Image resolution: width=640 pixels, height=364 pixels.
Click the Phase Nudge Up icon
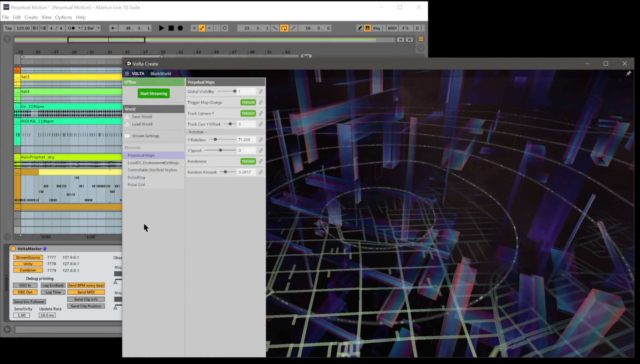[x=43, y=28]
